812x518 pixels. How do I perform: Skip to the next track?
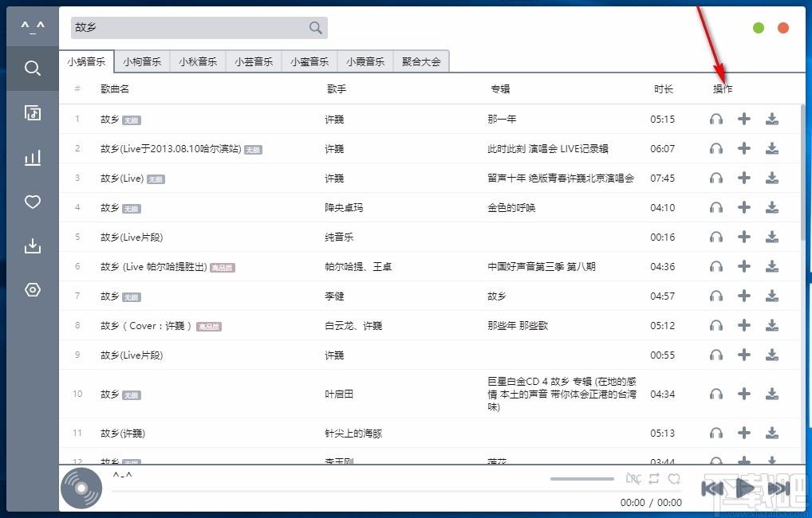[x=778, y=488]
